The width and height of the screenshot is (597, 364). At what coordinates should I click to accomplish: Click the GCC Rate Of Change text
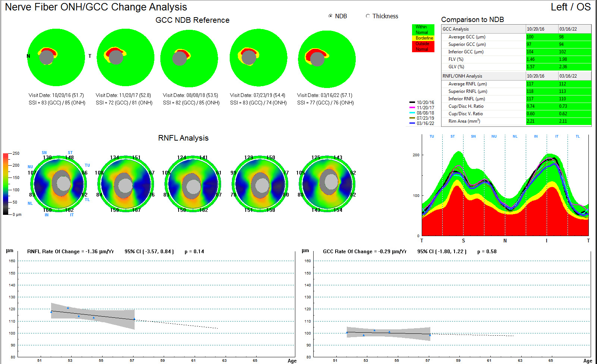pos(365,251)
